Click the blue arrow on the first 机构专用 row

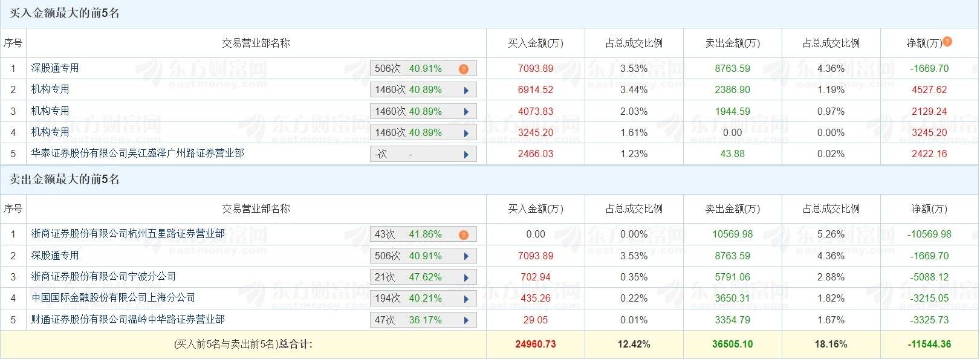coord(466,89)
